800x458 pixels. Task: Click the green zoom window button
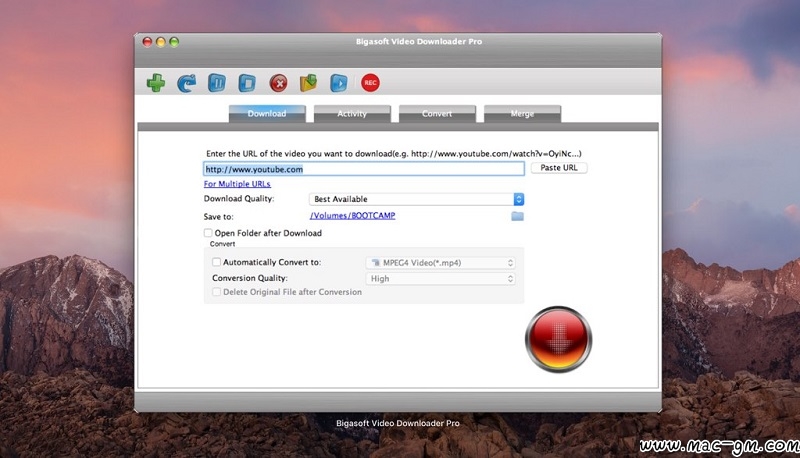[x=174, y=42]
